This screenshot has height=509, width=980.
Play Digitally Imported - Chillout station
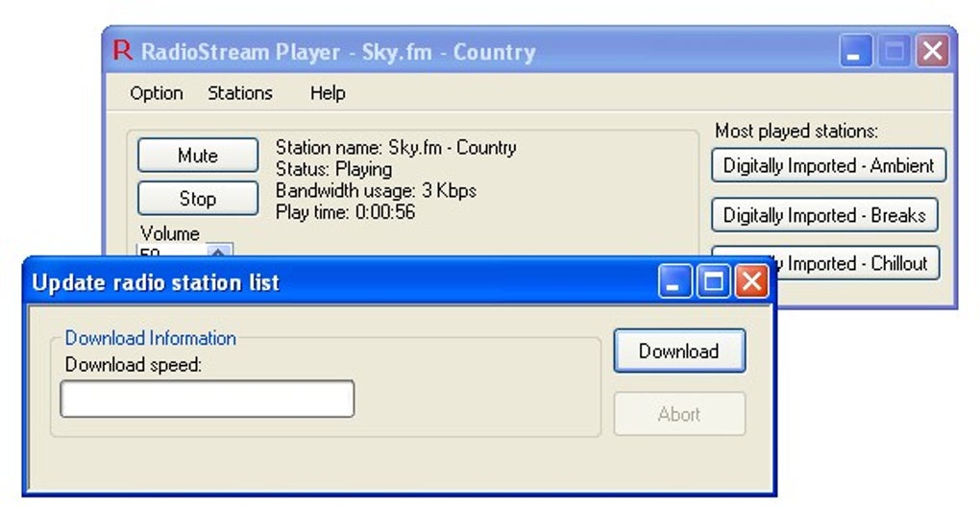[856, 263]
